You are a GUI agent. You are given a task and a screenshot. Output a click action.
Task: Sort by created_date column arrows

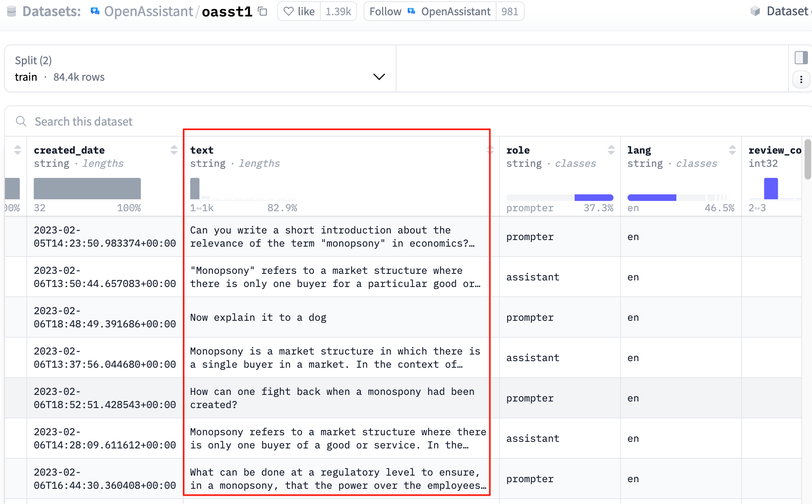[x=174, y=150]
